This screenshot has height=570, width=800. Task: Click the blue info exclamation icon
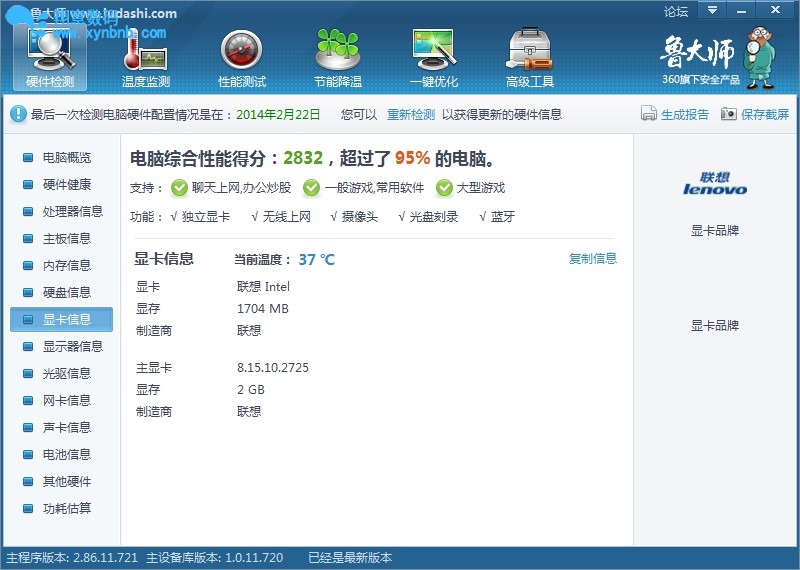pos(18,114)
